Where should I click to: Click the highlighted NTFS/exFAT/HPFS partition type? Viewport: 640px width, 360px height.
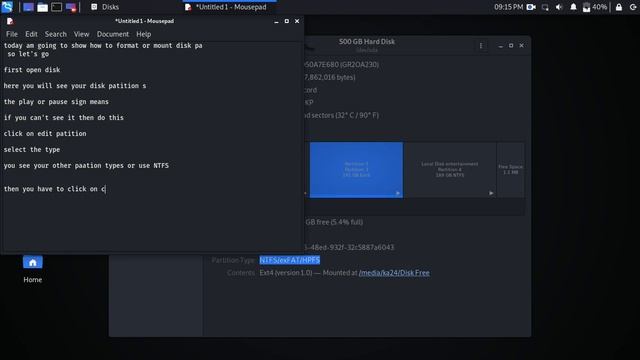pos(290,260)
